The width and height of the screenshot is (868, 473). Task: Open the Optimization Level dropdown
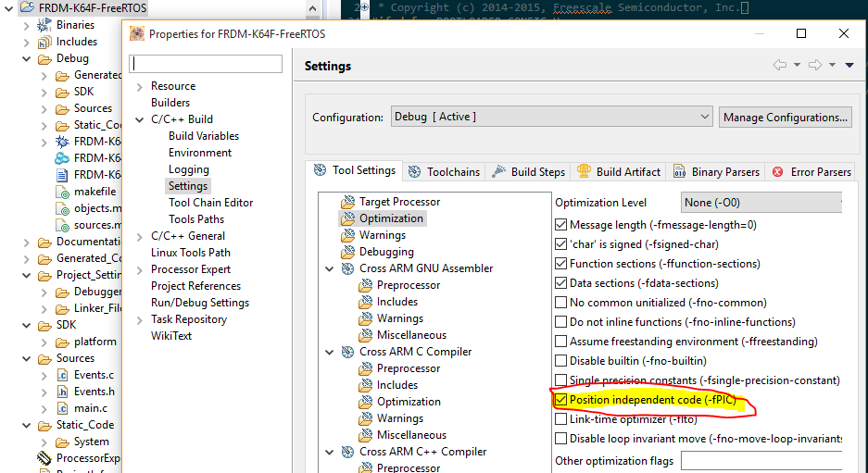(x=760, y=202)
